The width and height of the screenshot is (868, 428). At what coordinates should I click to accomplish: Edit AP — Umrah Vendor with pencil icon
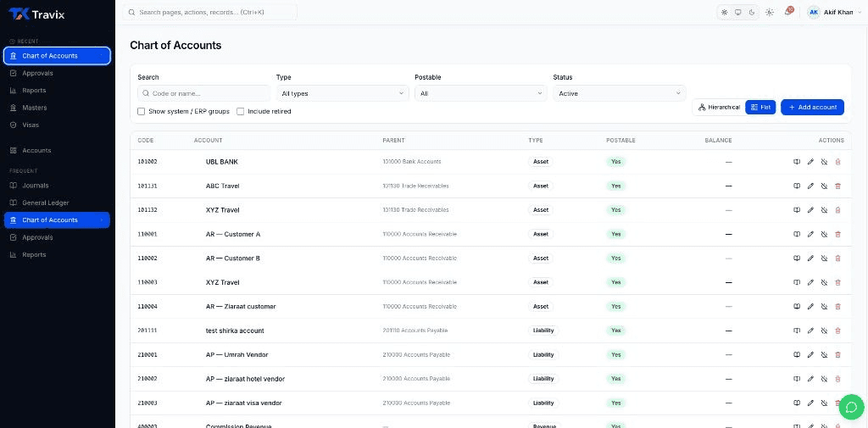(x=810, y=354)
